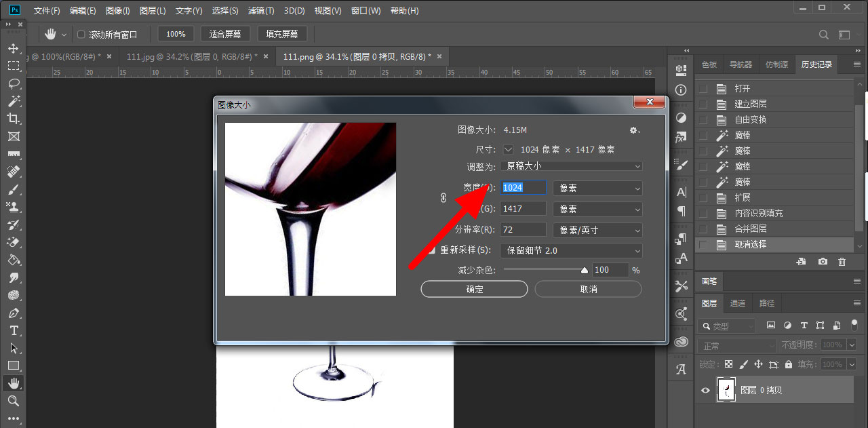This screenshot has height=428, width=868.
Task: Click the 取消 button
Action: click(x=589, y=289)
